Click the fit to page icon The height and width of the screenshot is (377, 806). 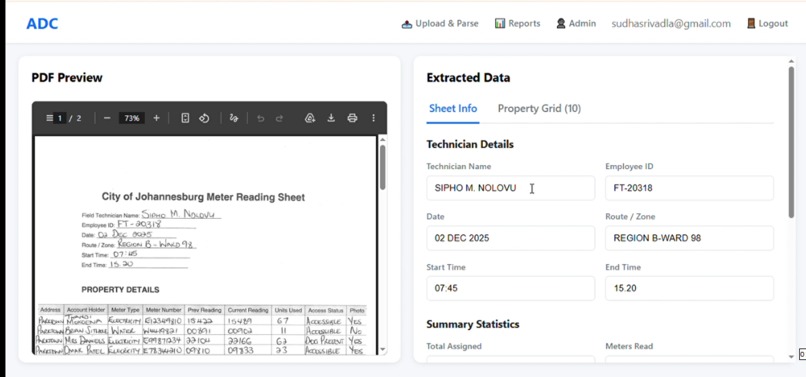(186, 118)
